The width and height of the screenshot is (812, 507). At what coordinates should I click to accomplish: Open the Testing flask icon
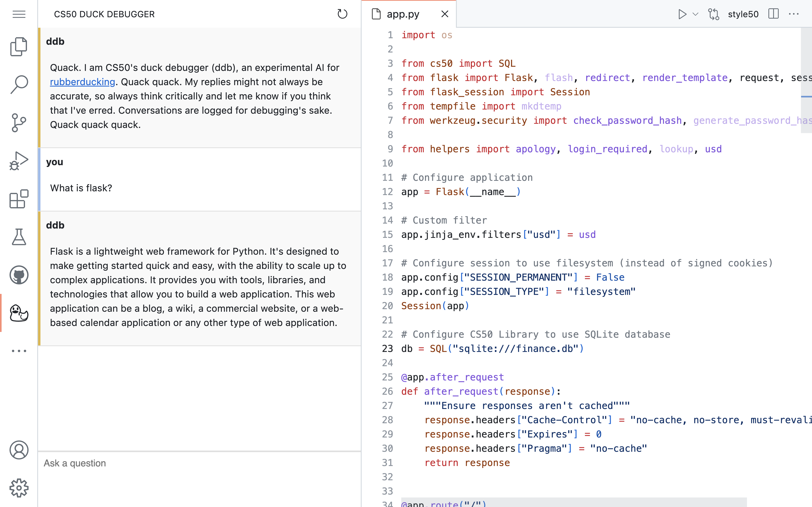point(19,237)
